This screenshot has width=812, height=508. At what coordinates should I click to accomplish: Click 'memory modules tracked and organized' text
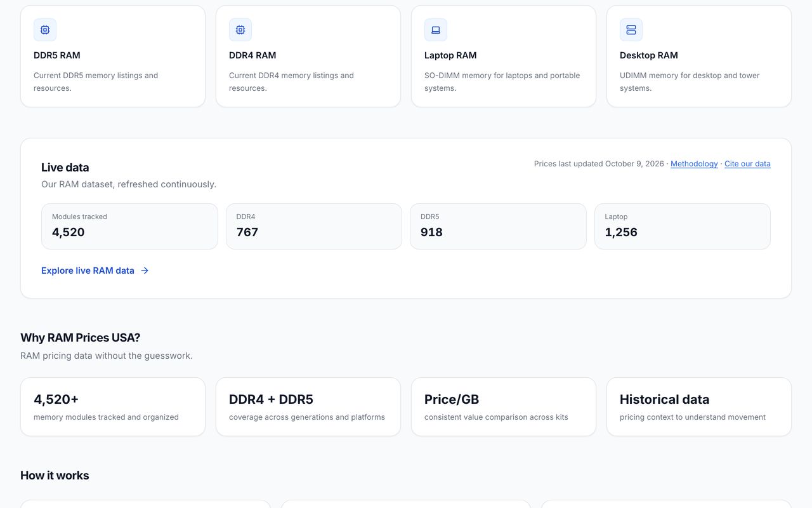[106, 417]
